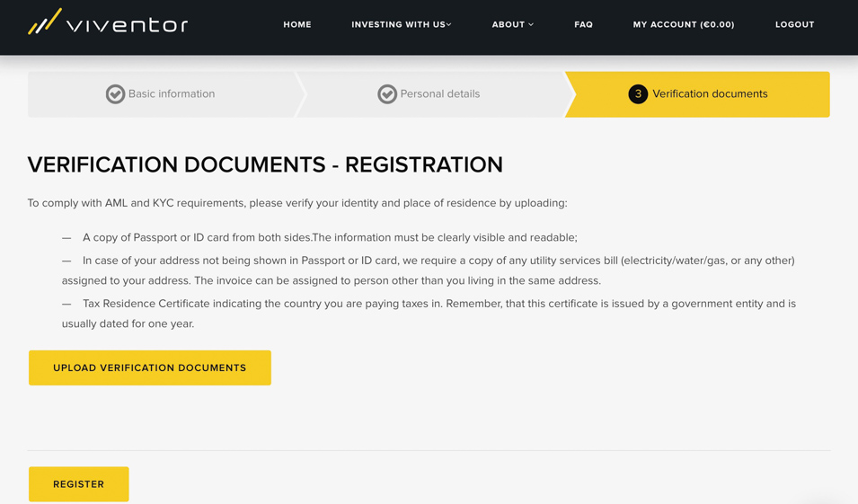Click the Personal details checkmark icon
The height and width of the screenshot is (504, 858).
click(x=387, y=94)
